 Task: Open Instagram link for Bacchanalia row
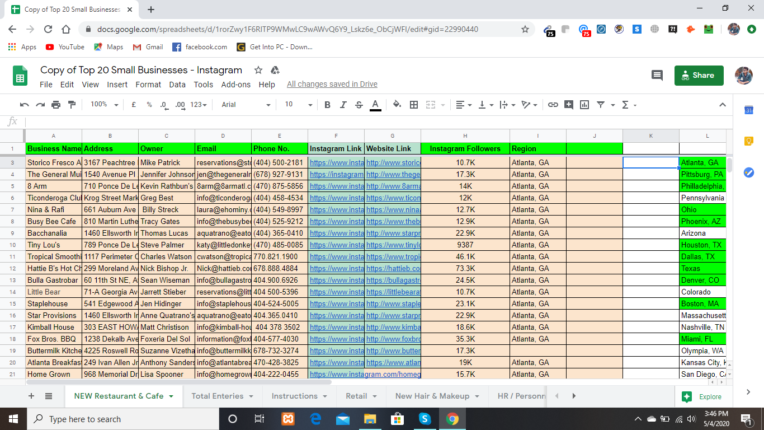(336, 233)
